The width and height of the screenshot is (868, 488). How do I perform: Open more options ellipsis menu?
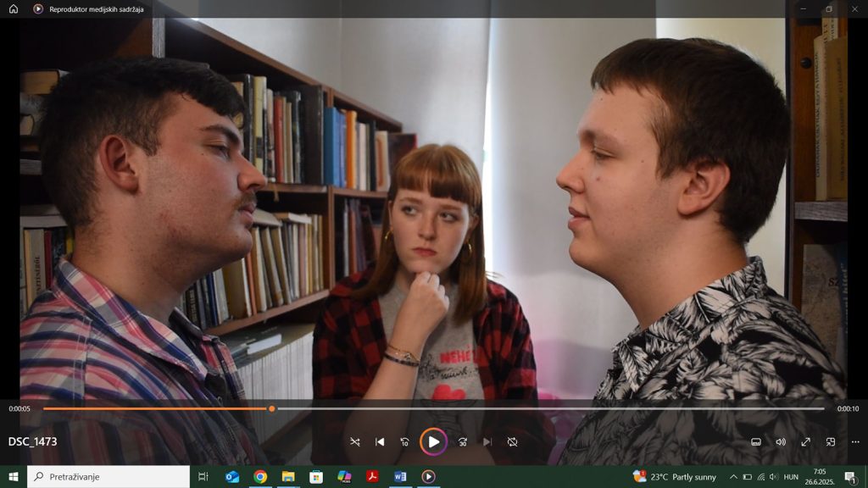pyautogui.click(x=855, y=441)
